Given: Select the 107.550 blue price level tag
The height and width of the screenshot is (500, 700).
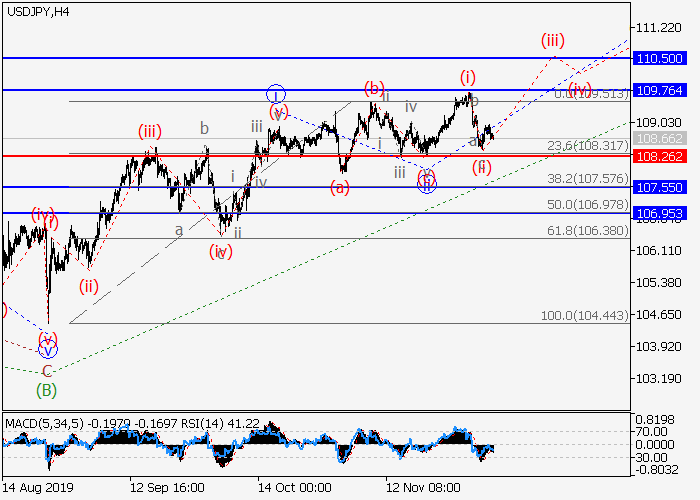Looking at the screenshot, I should coord(659,187).
